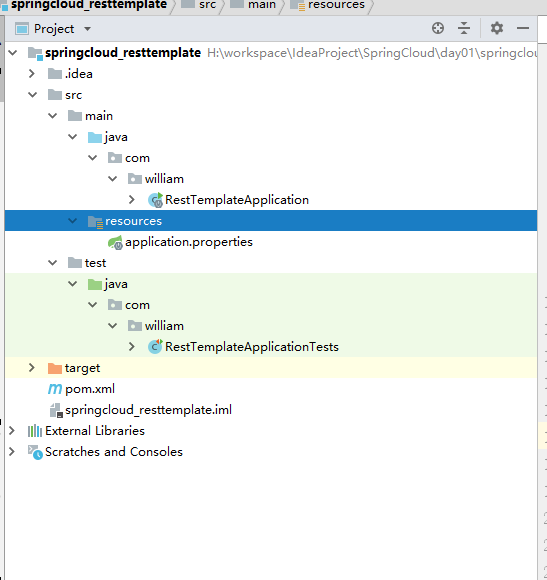
Task: Collapse the main folder chevron
Action: coord(53,116)
